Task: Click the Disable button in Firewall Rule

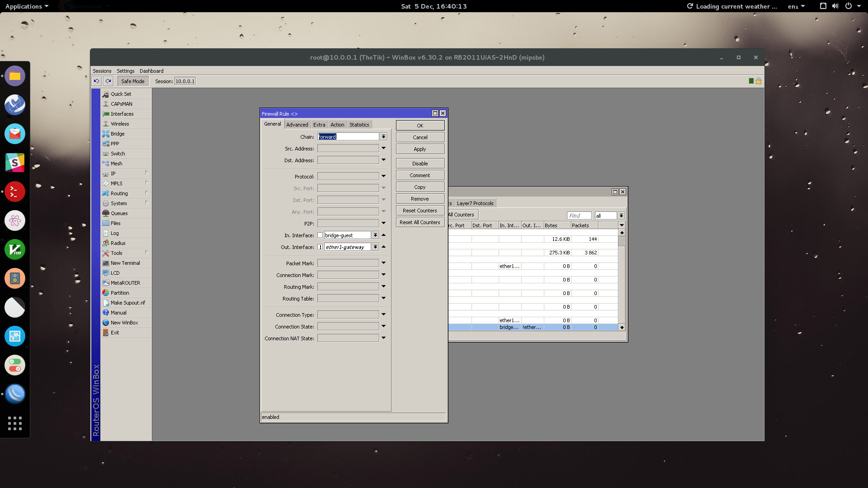Action: click(420, 163)
